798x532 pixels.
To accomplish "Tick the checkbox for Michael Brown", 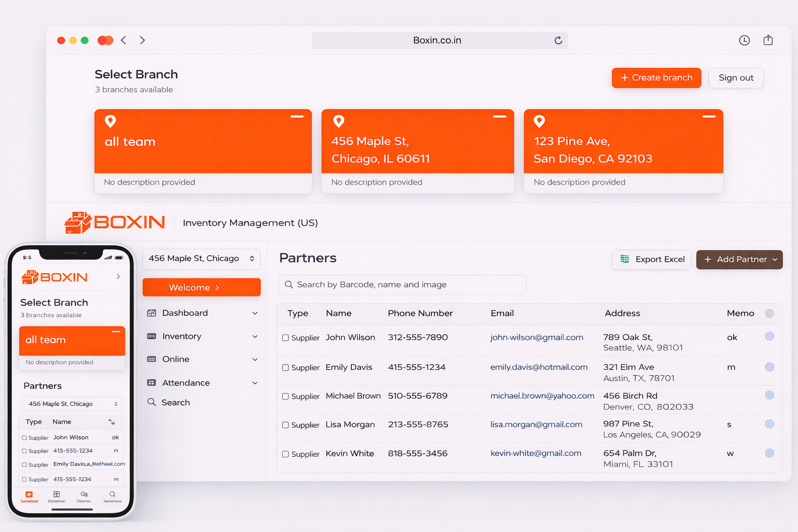I will pos(285,396).
